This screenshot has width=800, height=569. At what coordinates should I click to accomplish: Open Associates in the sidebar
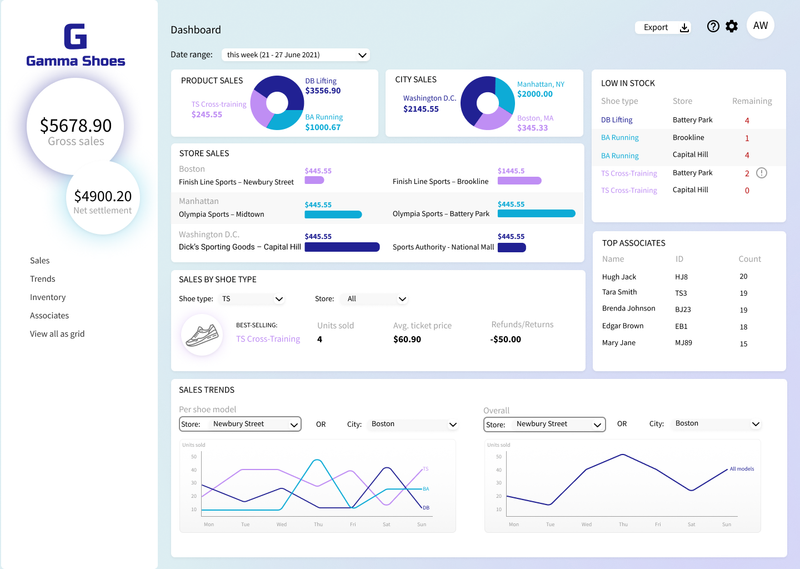49,315
